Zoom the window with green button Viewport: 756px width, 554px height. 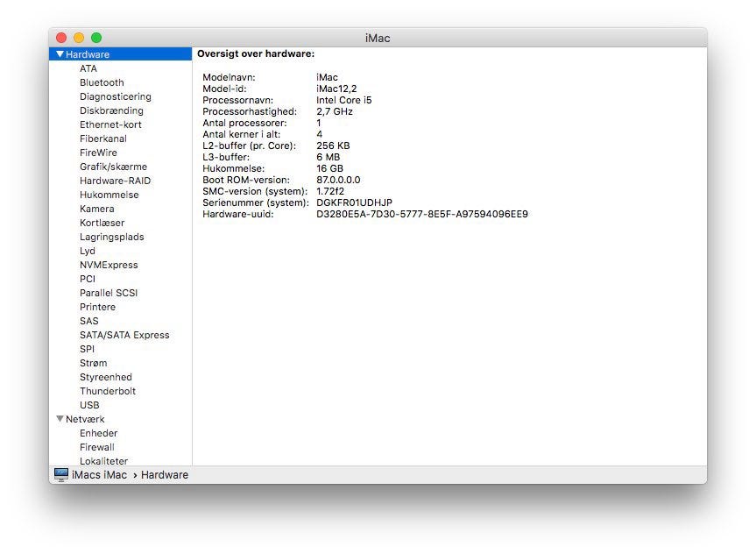(96, 38)
